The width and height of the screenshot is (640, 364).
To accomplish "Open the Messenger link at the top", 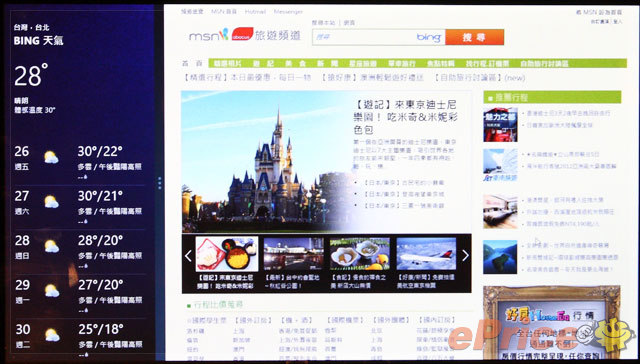I will point(288,12).
